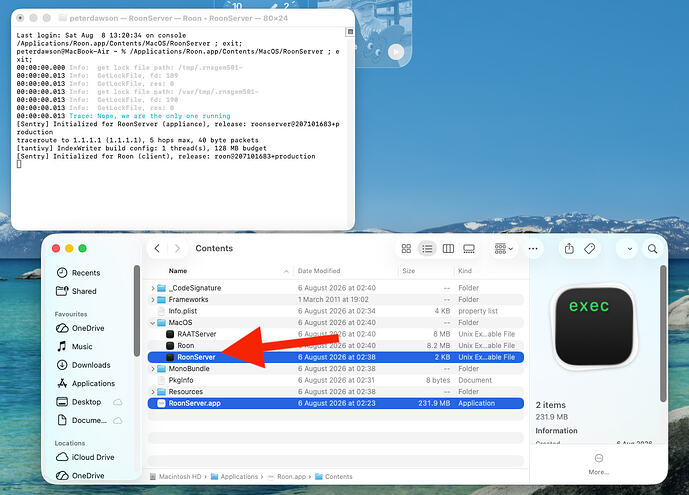Go forward in Finder window

pos(177,249)
